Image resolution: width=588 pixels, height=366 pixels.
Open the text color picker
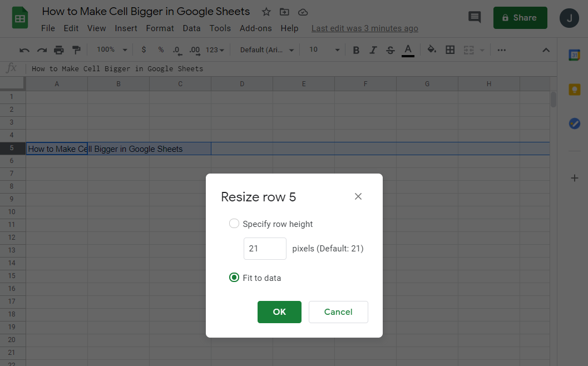coord(408,50)
